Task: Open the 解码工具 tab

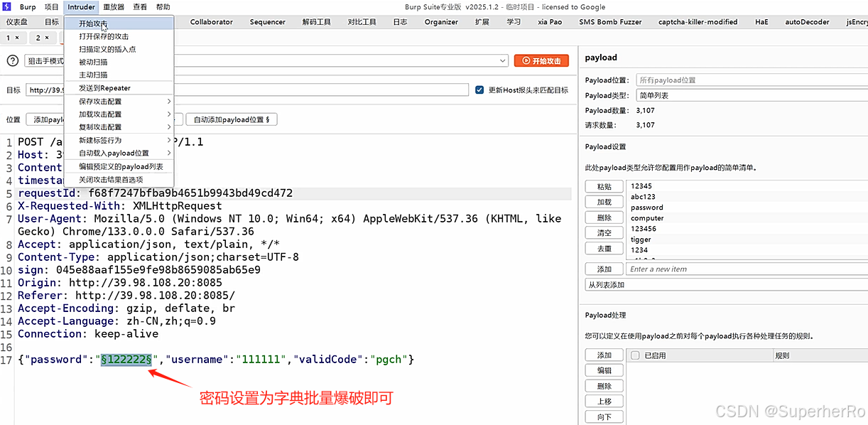Action: pos(316,22)
